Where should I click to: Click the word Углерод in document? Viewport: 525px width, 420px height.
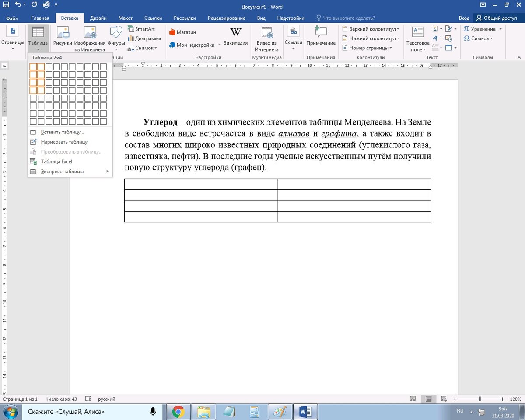(x=160, y=122)
